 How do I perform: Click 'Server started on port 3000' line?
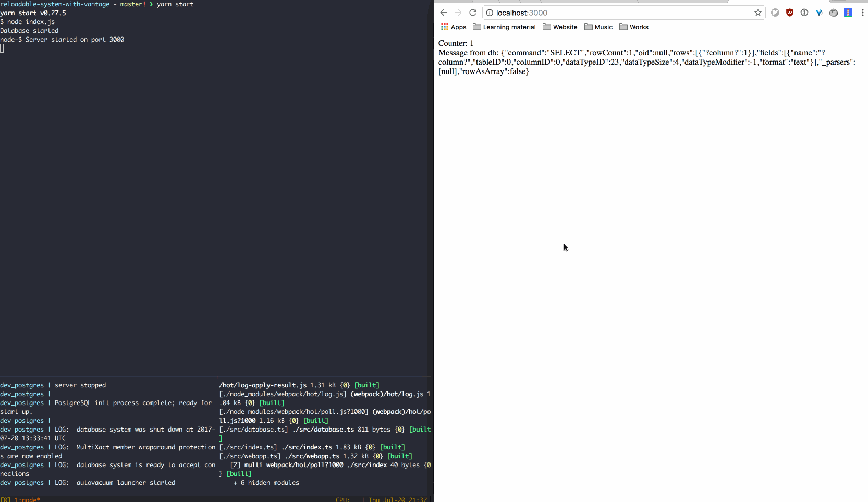pos(75,40)
